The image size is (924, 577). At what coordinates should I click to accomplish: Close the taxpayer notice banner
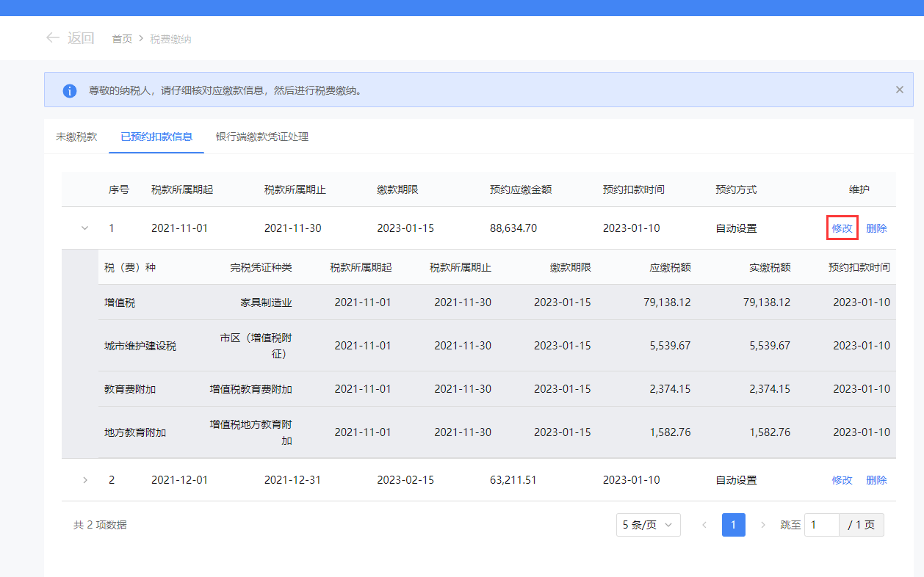(x=899, y=90)
